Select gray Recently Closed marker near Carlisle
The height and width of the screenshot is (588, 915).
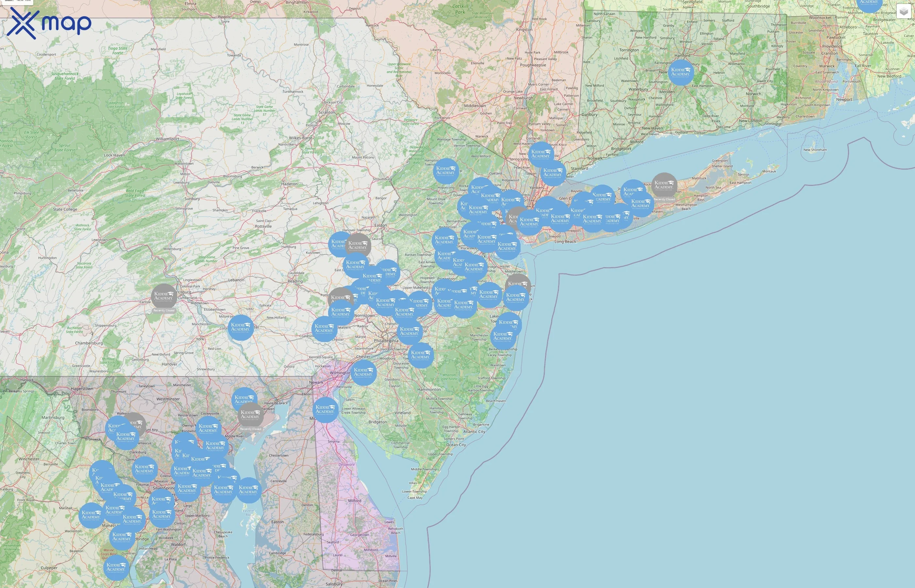click(x=164, y=296)
